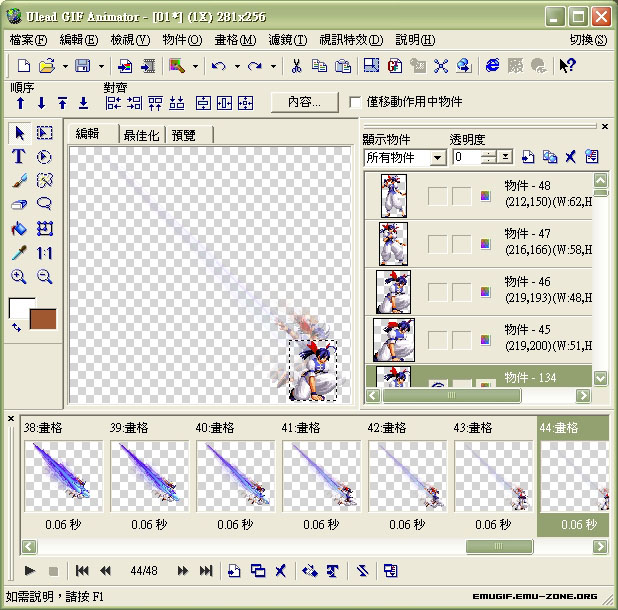This screenshot has width=618, height=610.
Task: Click the context help arrow icon
Action: (x=568, y=65)
